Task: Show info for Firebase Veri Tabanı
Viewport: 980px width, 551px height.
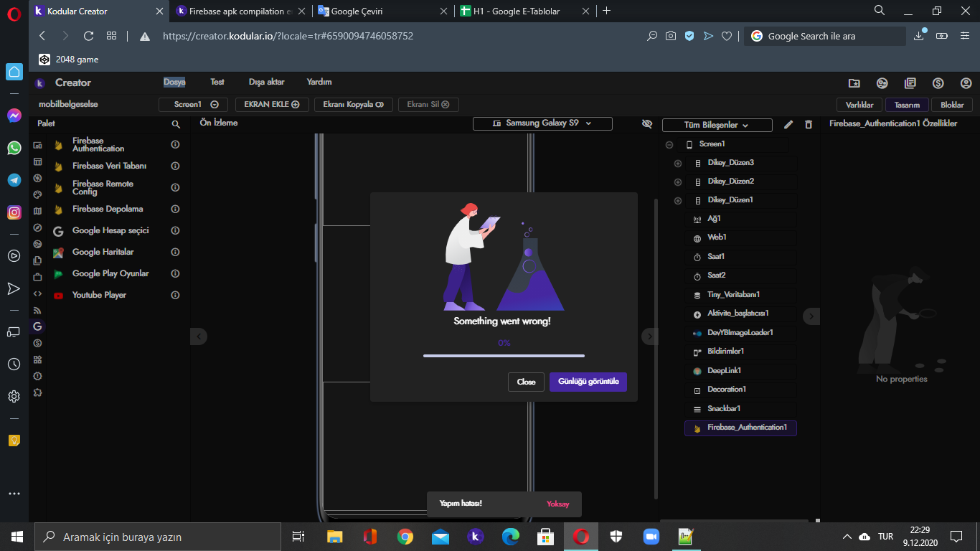Action: 175,166
